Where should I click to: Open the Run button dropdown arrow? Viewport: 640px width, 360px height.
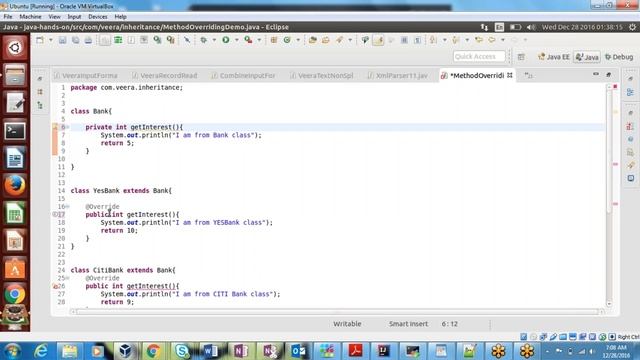[236, 40]
